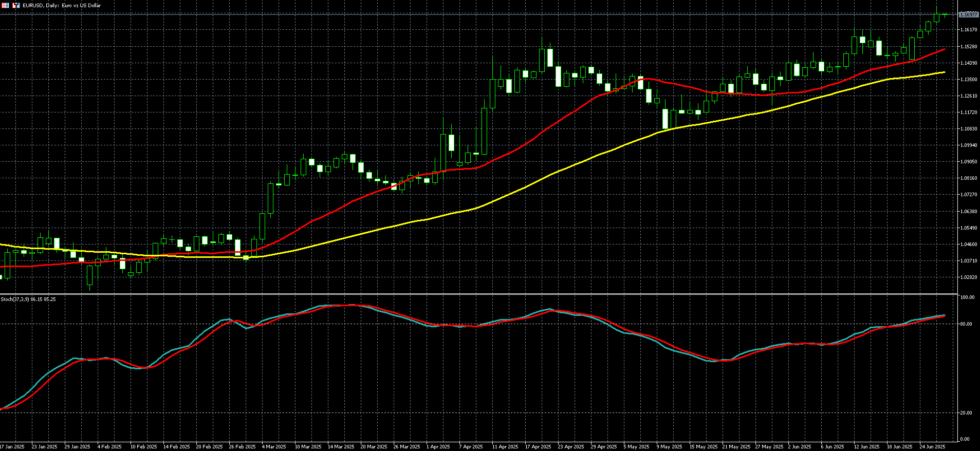Click the '23 Apr 2025' date on the time axis

(571, 447)
